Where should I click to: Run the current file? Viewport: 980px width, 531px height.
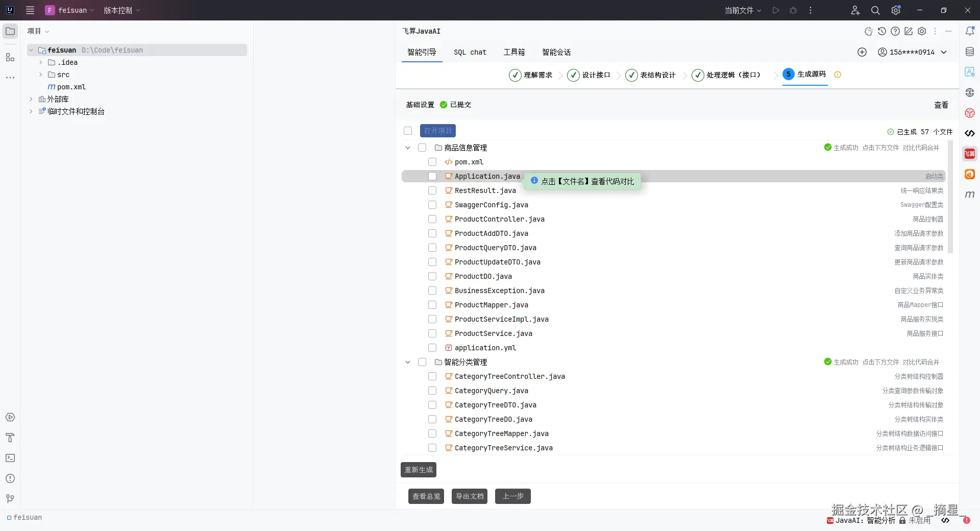(776, 10)
